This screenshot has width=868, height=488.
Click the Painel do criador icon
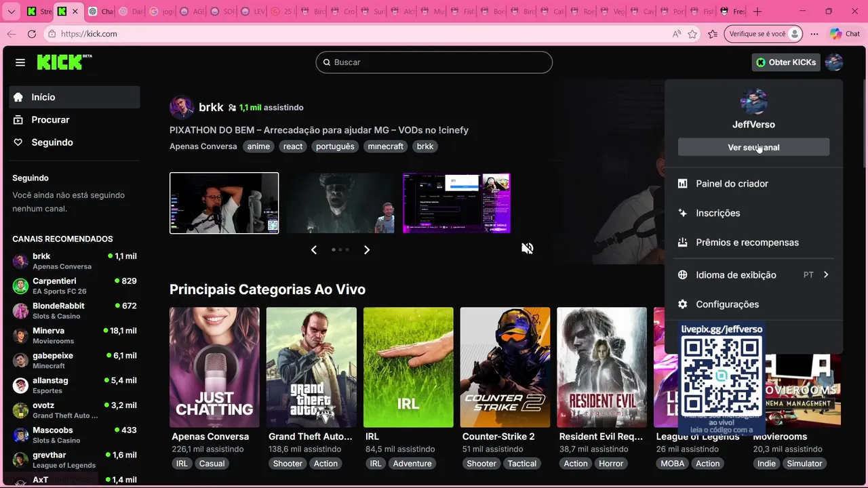click(x=682, y=184)
